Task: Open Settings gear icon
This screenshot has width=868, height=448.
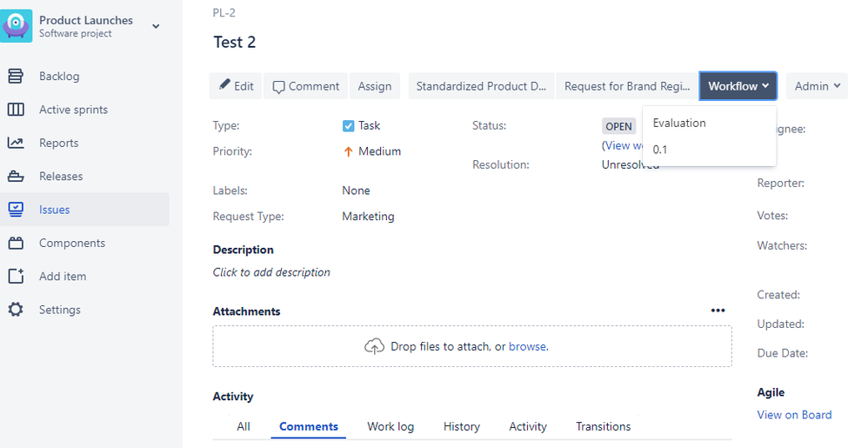Action: click(x=16, y=310)
